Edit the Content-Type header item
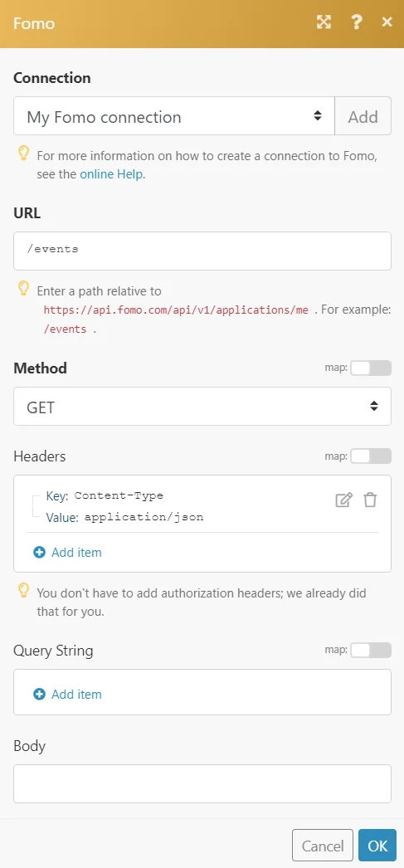 [x=343, y=500]
